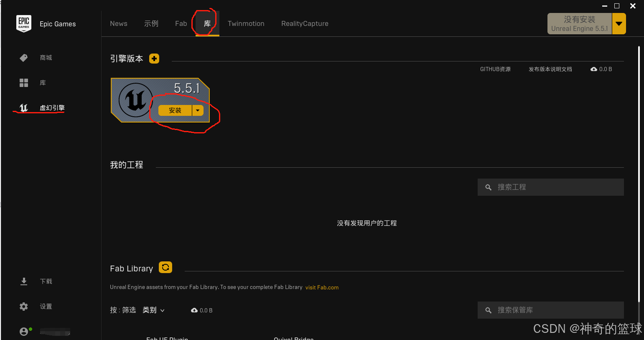Viewport: 644px width, 340px height.
Task: Click the Epic Games title text
Action: (x=58, y=24)
